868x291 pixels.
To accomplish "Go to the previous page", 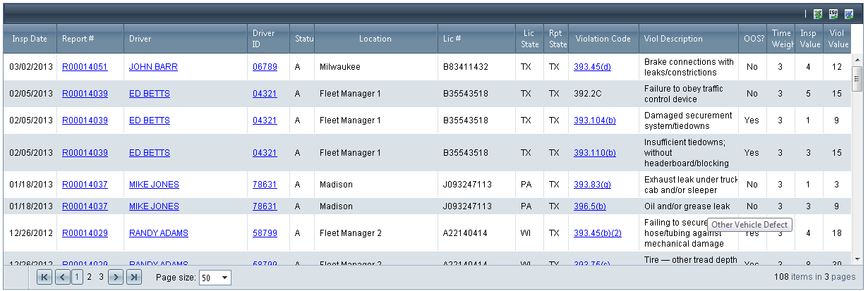I will click(x=62, y=278).
